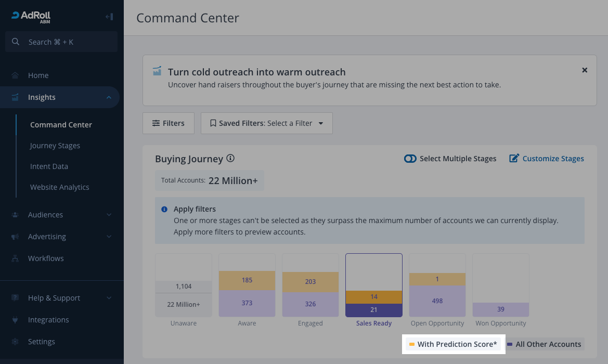Screen dimensions: 608x364
Task: Click the Home house icon in sidebar
Action: [x=15, y=75]
